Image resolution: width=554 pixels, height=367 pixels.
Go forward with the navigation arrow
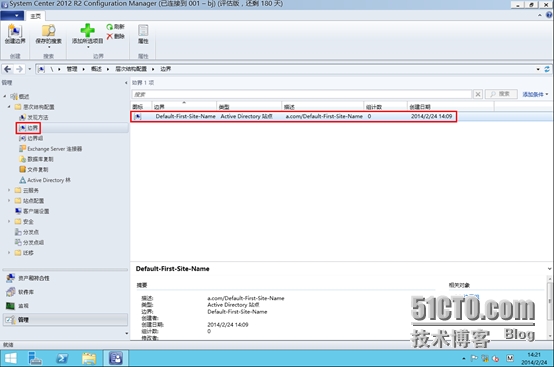20,69
